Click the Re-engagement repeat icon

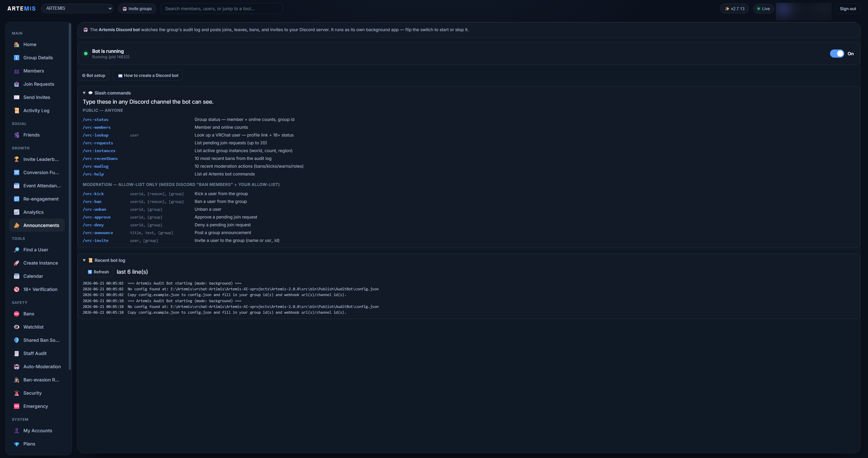17,199
